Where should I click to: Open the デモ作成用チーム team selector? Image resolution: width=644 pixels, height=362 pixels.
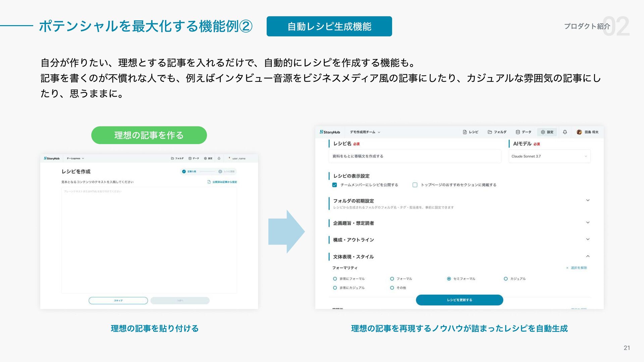365,132
